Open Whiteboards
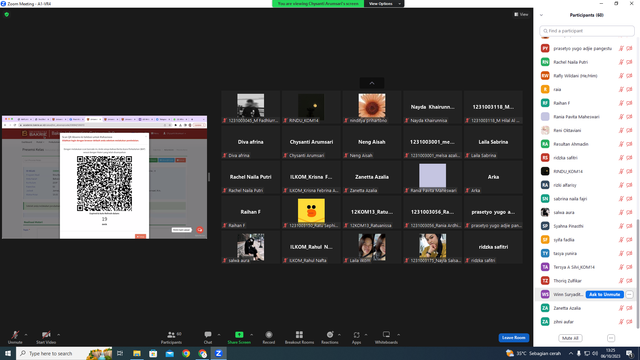Screen dimensions: 640x360 click(386, 337)
